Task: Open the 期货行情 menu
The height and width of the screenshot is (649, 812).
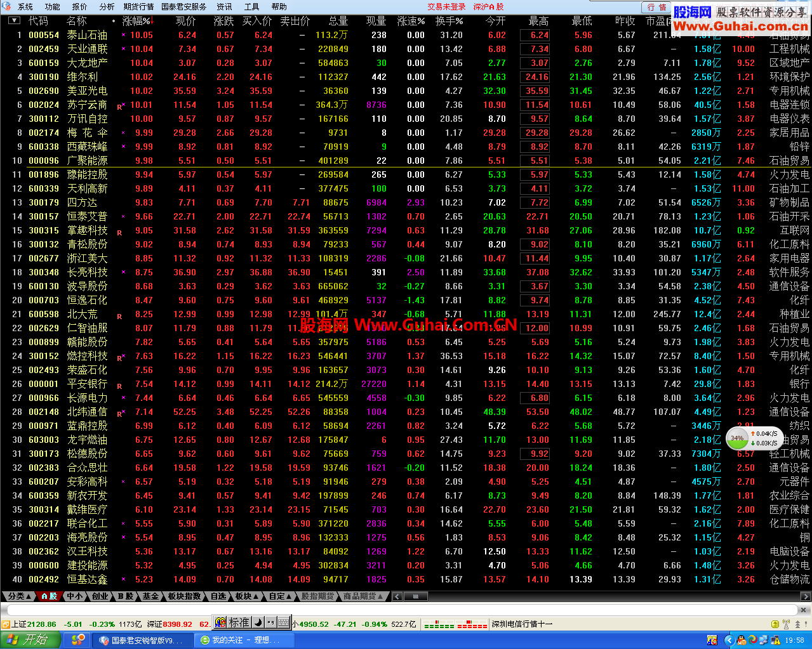Action: (x=138, y=6)
